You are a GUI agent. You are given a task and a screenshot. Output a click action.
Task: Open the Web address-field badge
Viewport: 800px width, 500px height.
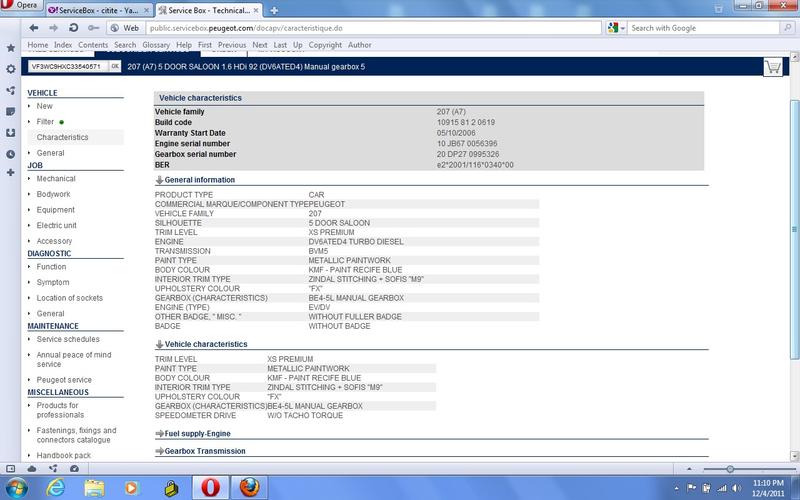[x=125, y=28]
